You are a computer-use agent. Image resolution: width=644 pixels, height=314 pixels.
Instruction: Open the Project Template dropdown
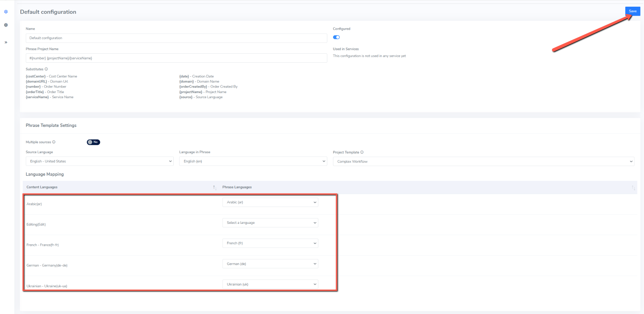pos(483,161)
